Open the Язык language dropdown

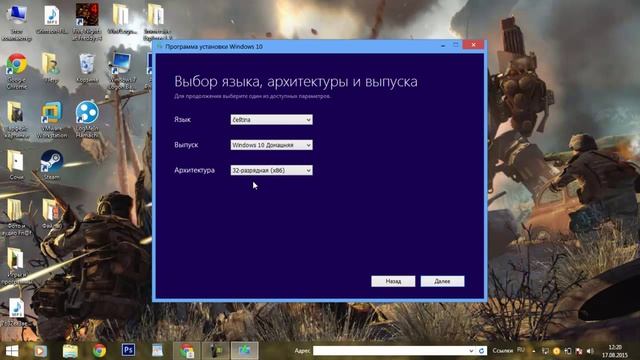pyautogui.click(x=271, y=120)
